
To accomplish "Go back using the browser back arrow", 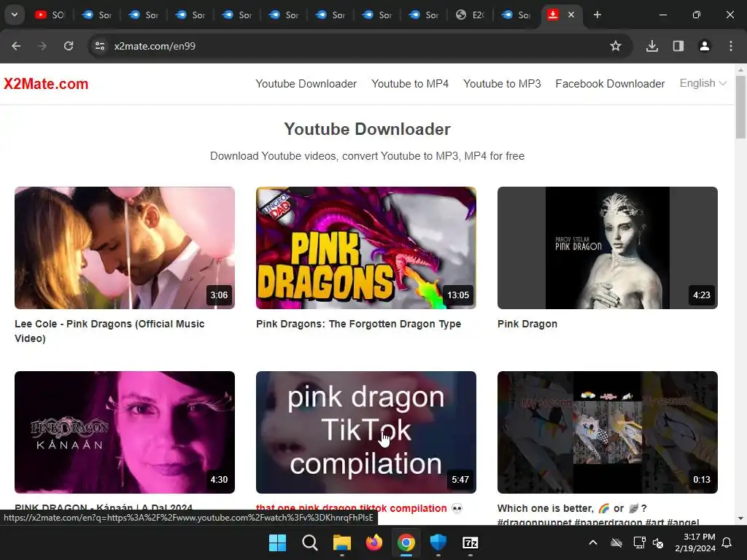I will pos(16,46).
